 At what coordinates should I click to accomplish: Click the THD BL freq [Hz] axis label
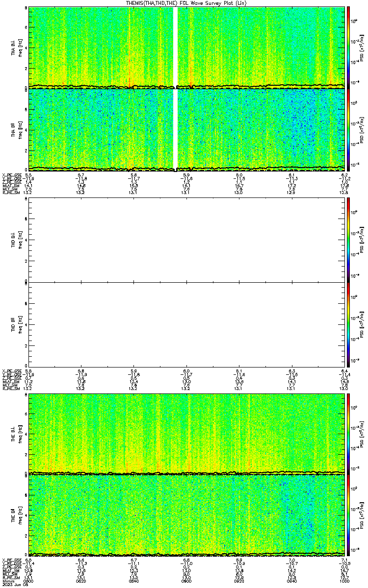point(21,241)
